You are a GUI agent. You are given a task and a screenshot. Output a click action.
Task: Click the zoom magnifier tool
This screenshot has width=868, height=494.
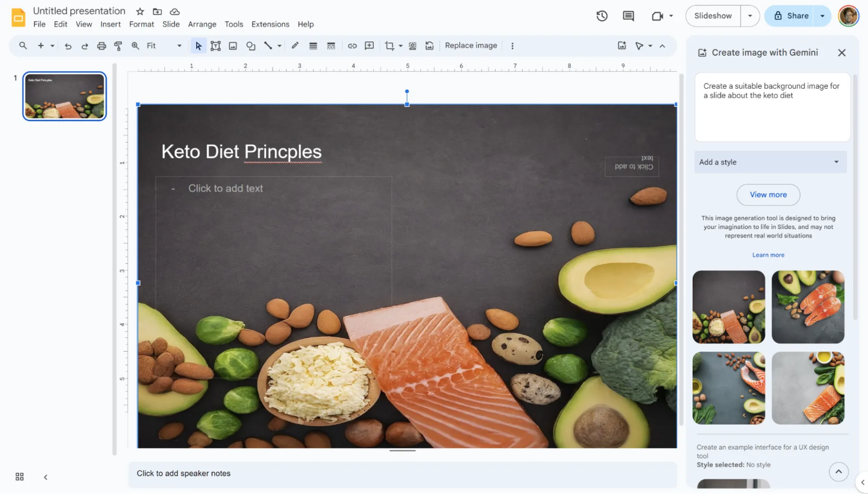135,46
